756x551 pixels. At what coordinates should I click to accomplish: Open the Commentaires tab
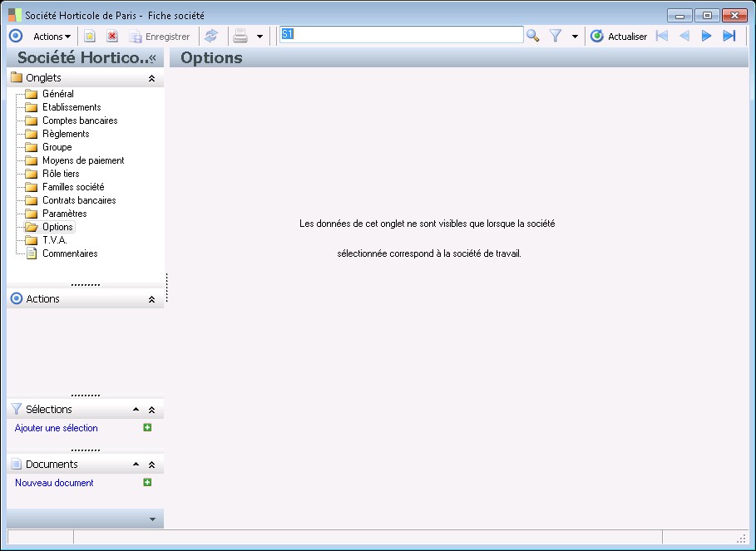(x=70, y=253)
